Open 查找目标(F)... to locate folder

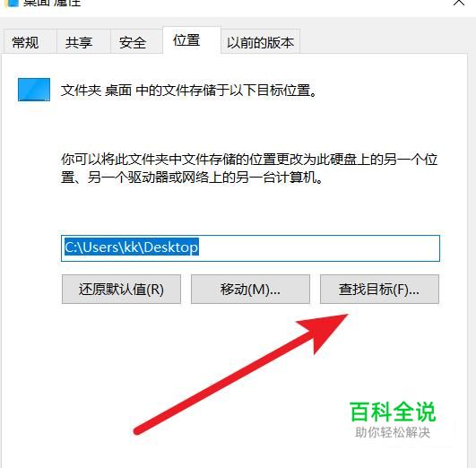[x=379, y=289]
